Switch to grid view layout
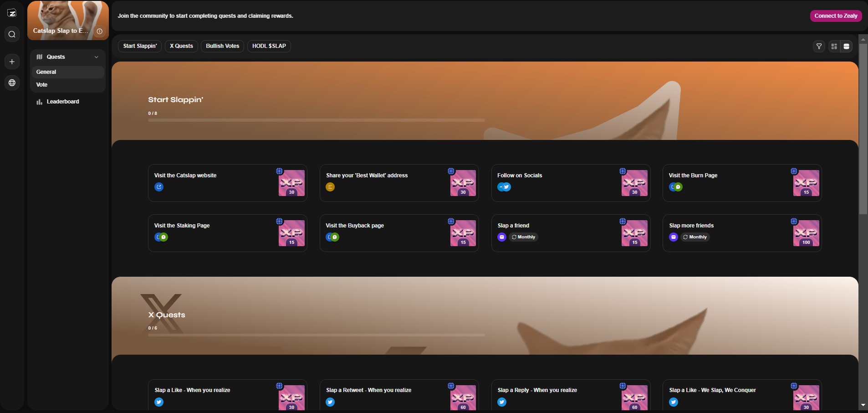 pyautogui.click(x=834, y=46)
